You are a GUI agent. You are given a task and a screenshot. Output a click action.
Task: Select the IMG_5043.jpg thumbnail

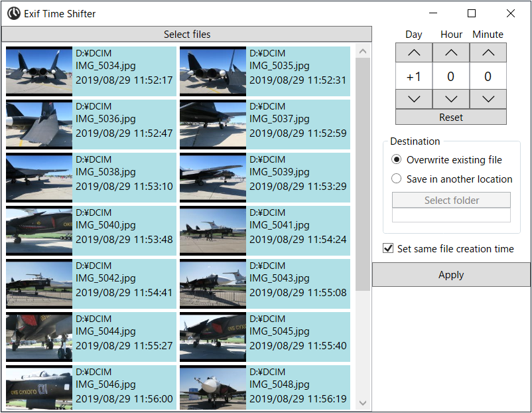(213, 284)
